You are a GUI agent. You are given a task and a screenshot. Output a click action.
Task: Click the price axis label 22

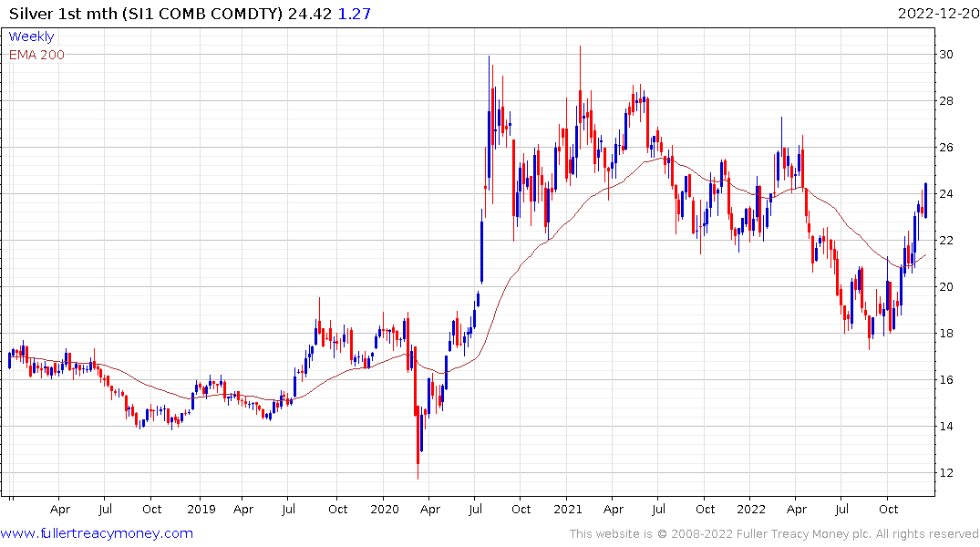945,241
